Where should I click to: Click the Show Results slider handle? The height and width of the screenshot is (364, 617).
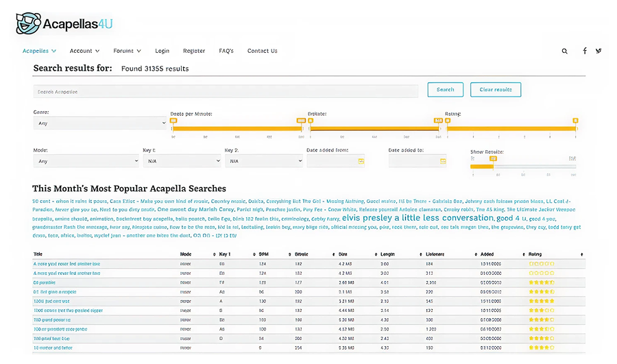coord(493,158)
